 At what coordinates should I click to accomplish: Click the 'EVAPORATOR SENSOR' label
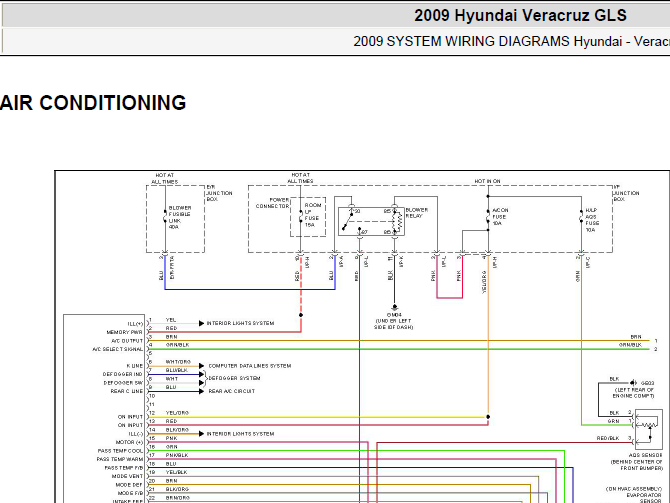click(644, 498)
